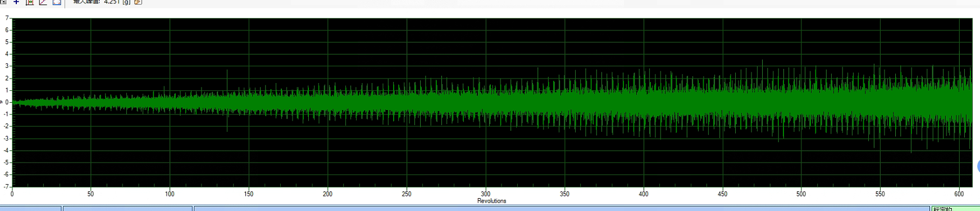This screenshot has height=211, width=980.
Task: Click the blue plus cursor icon
Action: 16,2
